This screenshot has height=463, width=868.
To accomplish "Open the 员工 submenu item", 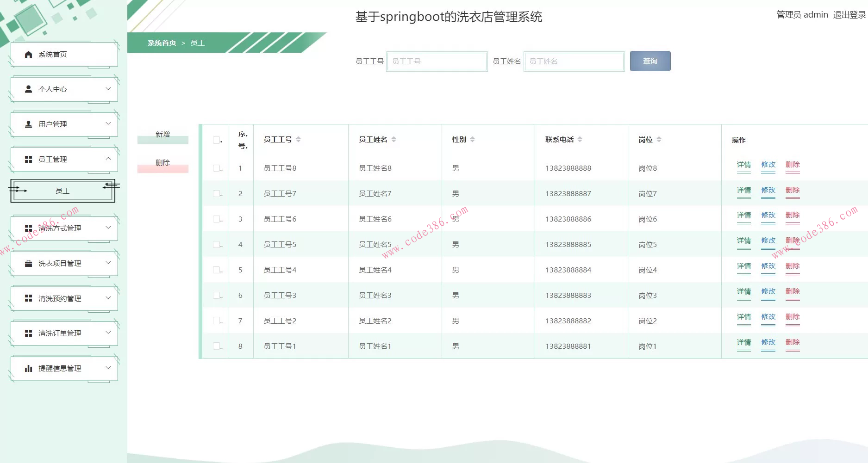I will pos(62,191).
